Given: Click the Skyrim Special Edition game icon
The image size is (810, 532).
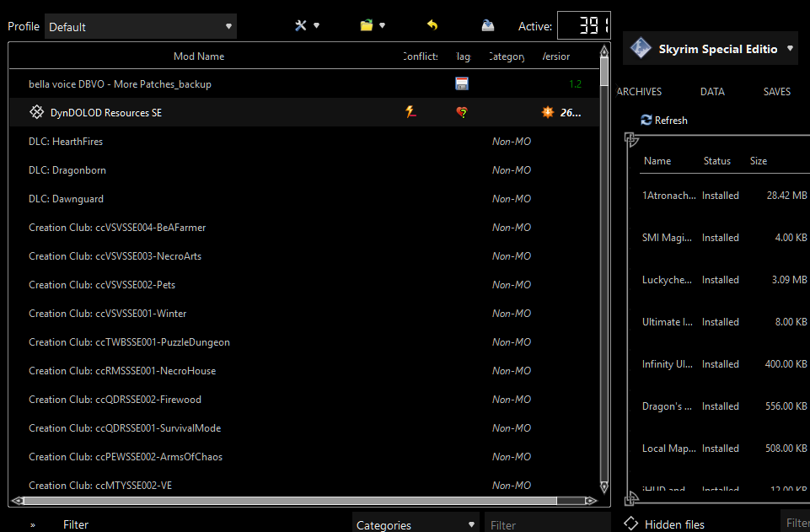Looking at the screenshot, I should pyautogui.click(x=641, y=49).
